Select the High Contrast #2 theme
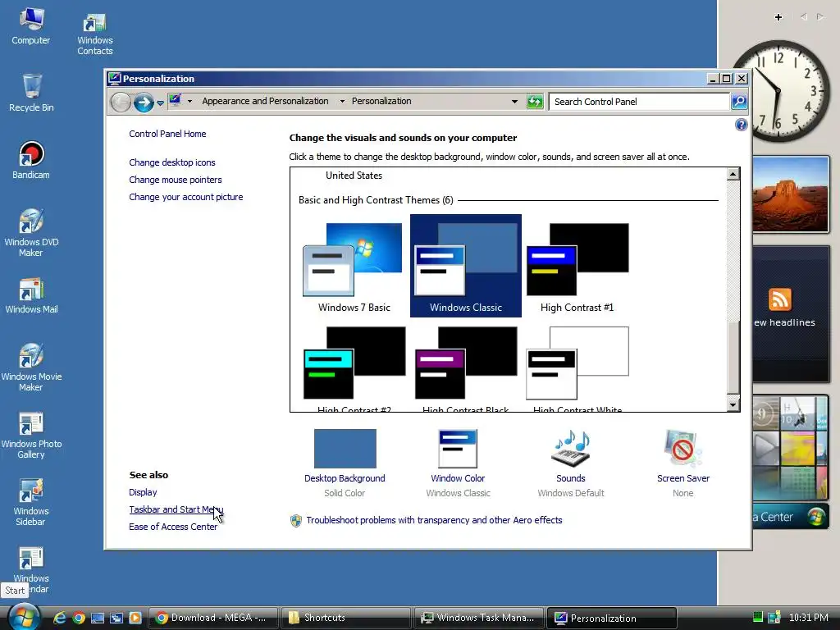Screen dimensions: 840x630 (354, 368)
